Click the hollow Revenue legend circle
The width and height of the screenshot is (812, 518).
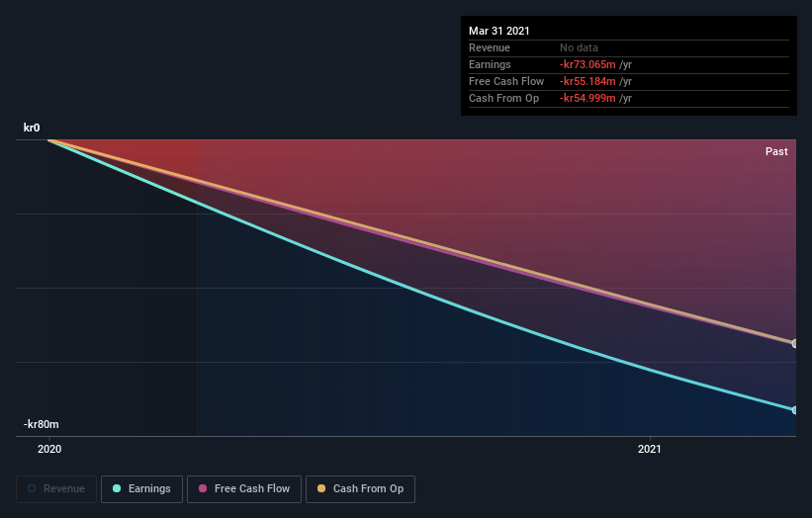[x=32, y=488]
